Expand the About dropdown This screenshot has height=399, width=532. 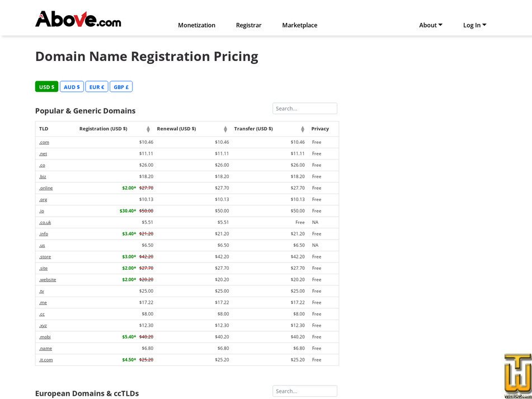(x=431, y=25)
